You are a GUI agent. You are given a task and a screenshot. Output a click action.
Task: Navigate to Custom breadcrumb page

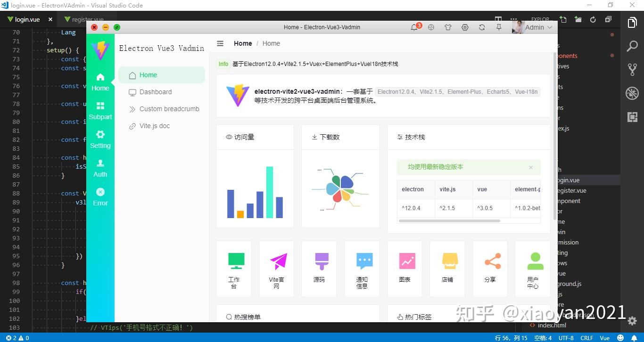[x=169, y=109]
